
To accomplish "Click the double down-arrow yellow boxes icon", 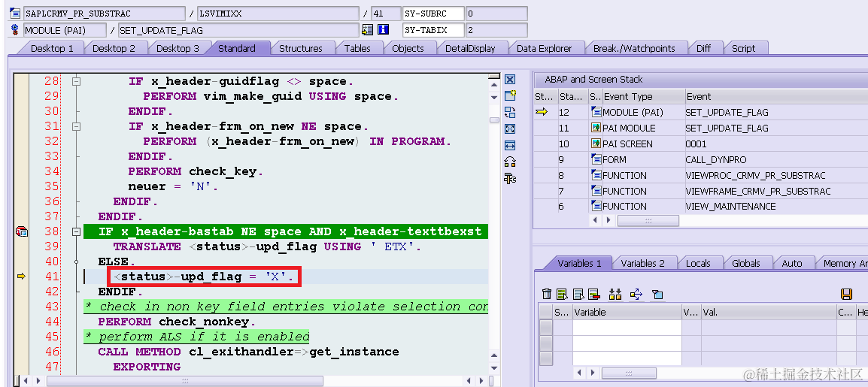I will coord(615,294).
